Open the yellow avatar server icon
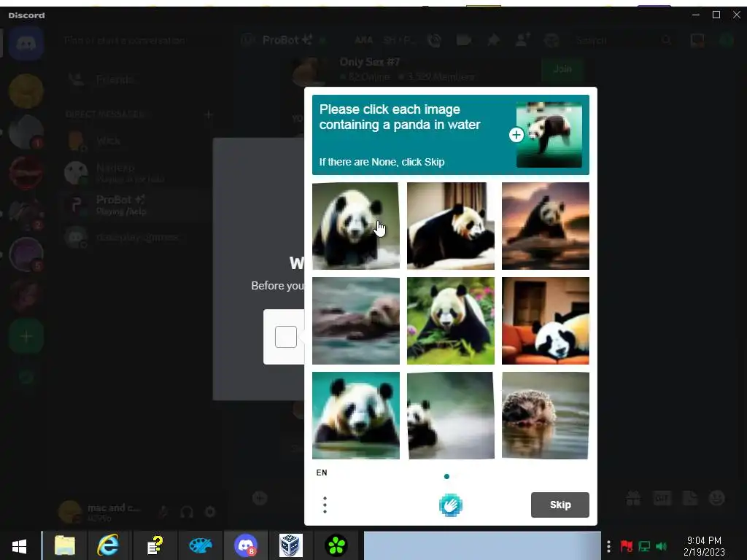This screenshot has width=747, height=560. pos(26,91)
